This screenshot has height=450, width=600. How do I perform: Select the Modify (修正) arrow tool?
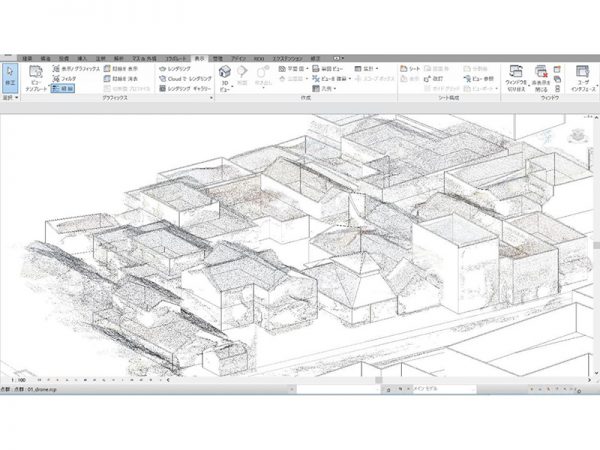coord(9,76)
